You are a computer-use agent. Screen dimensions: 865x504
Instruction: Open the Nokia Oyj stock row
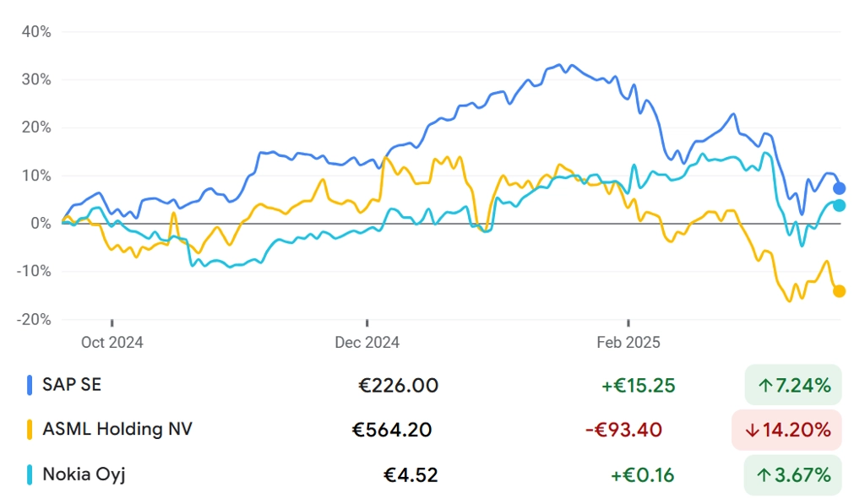pyautogui.click(x=84, y=474)
